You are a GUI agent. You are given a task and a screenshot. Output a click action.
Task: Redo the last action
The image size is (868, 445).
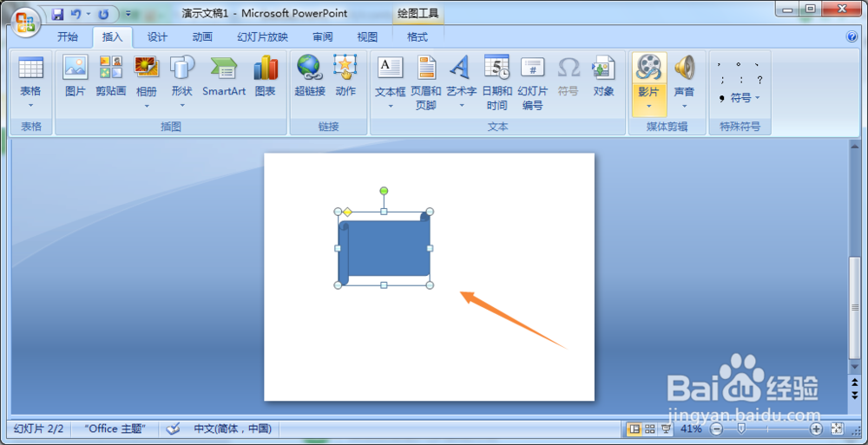point(103,14)
